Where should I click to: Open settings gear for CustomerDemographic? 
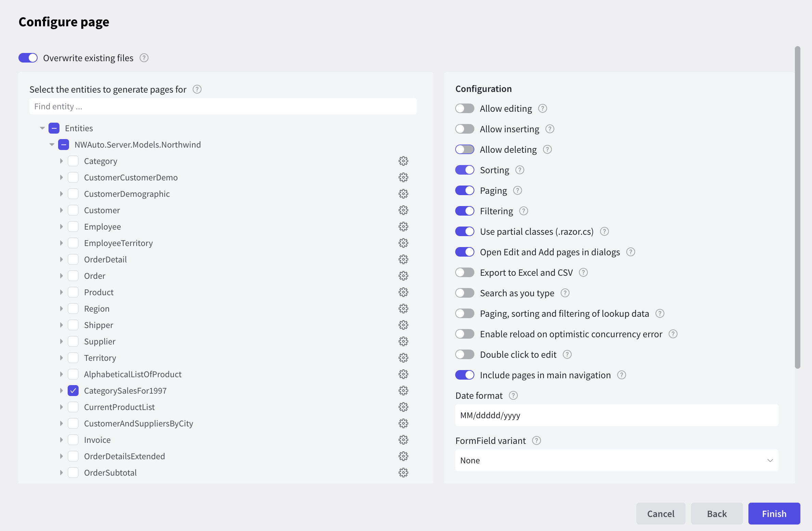(x=403, y=194)
